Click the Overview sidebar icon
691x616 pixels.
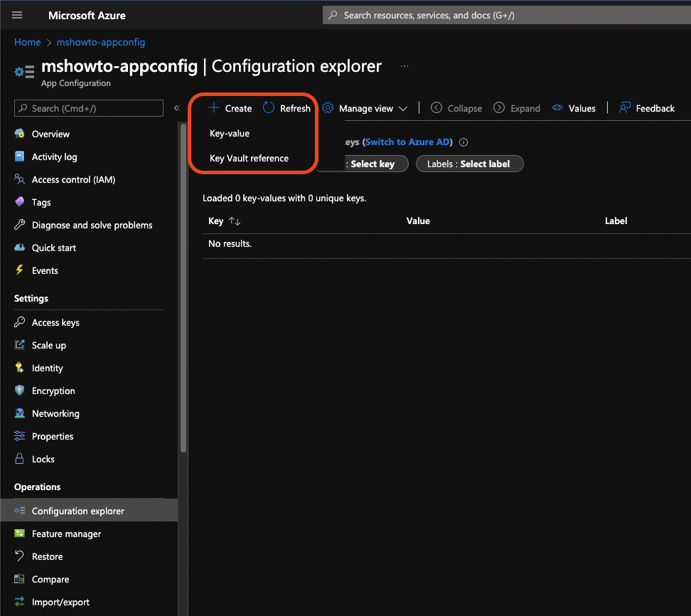pos(19,134)
